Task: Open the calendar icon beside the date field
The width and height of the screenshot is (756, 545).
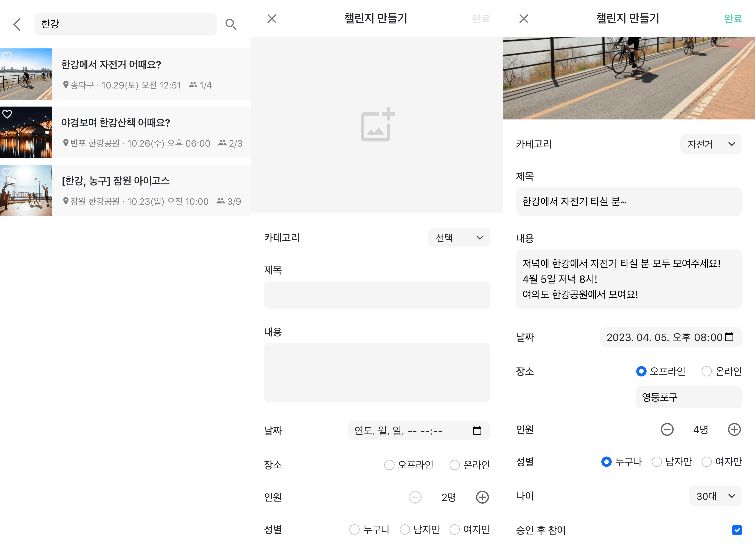Action: click(x=478, y=431)
